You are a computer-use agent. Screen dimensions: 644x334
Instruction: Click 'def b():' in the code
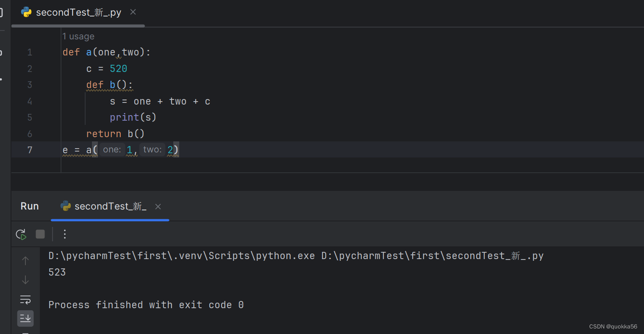[x=110, y=85]
